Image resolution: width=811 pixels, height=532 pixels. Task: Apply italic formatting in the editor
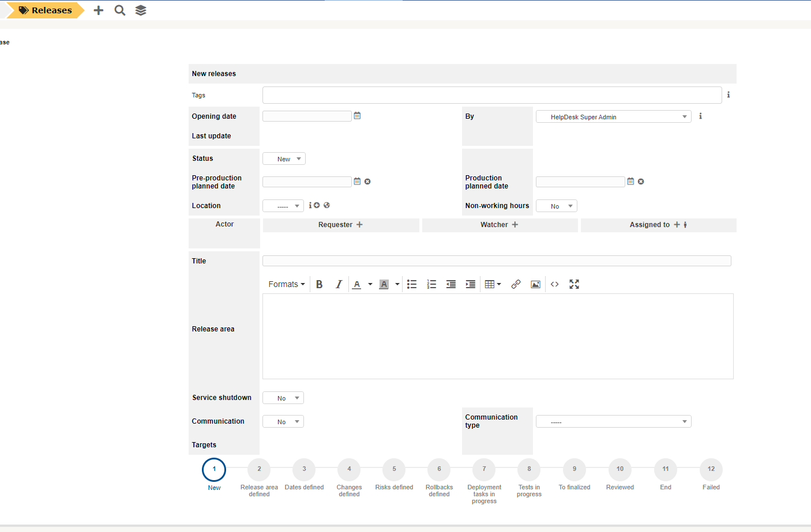[339, 284]
